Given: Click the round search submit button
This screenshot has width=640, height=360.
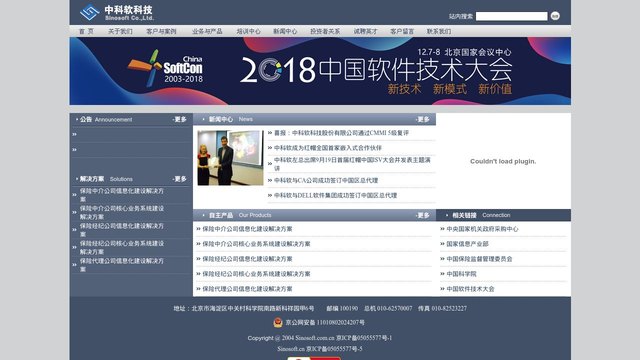Looking at the screenshot, I should click(x=555, y=16).
